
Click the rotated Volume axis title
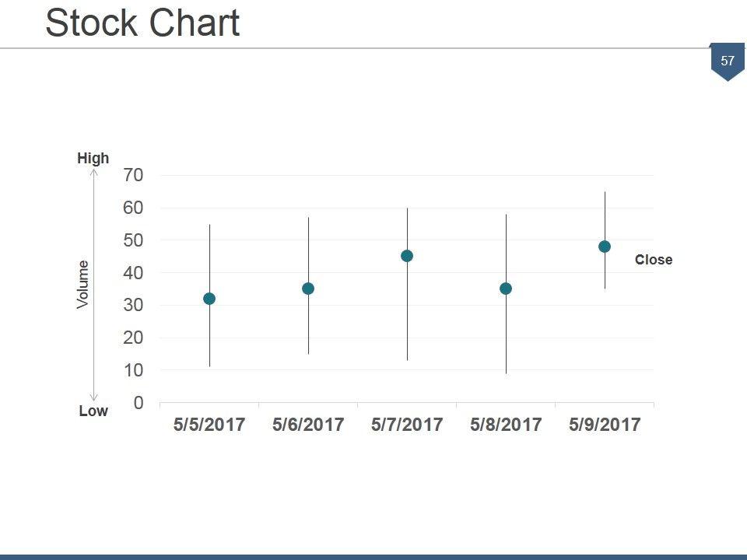pyautogui.click(x=83, y=285)
